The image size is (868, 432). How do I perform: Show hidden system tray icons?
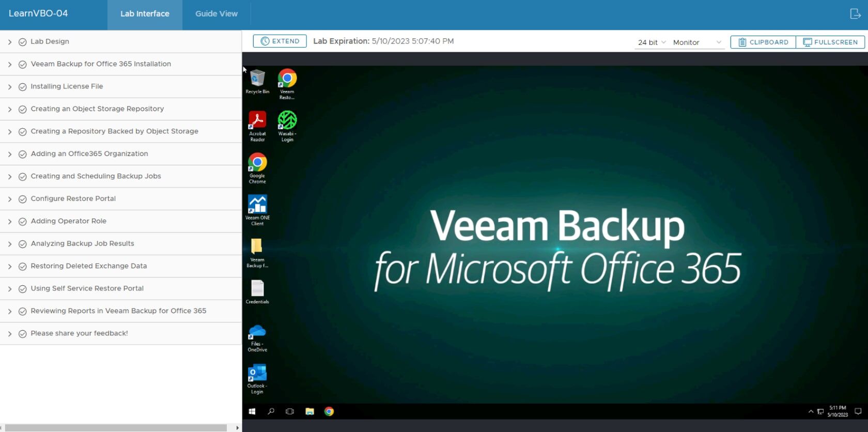[811, 411]
